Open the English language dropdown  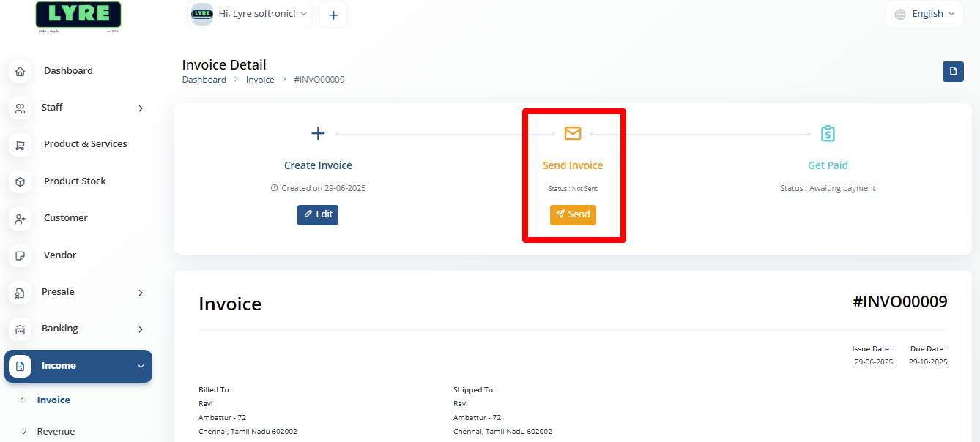(924, 13)
